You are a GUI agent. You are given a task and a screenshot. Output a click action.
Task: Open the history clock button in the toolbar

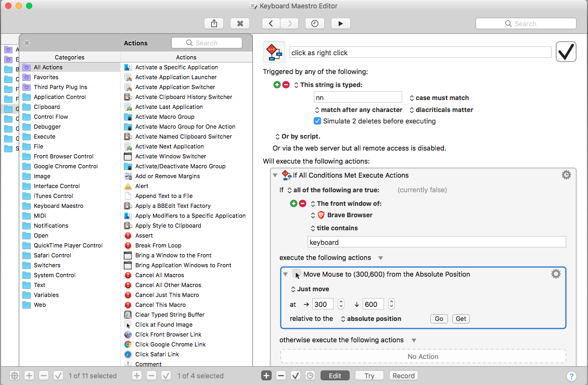click(315, 23)
